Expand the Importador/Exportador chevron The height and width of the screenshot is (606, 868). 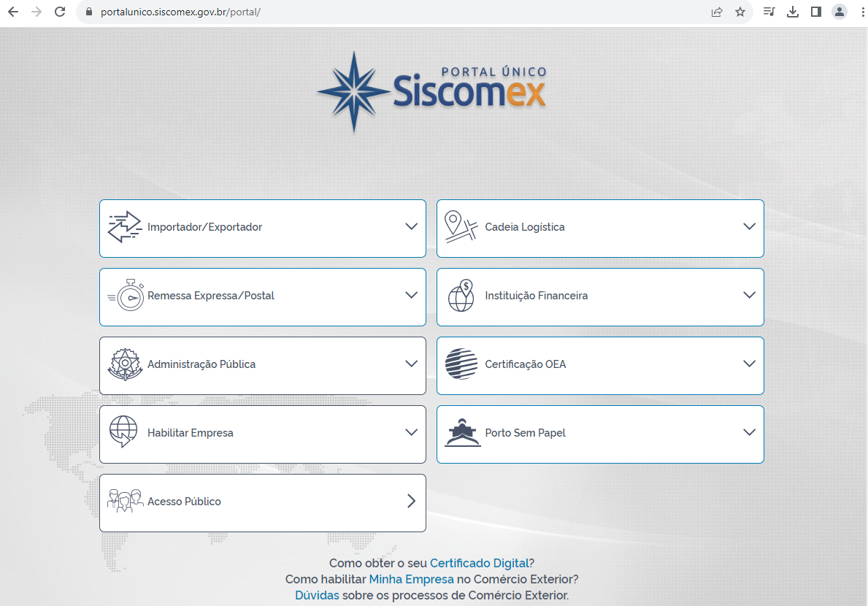coord(411,227)
